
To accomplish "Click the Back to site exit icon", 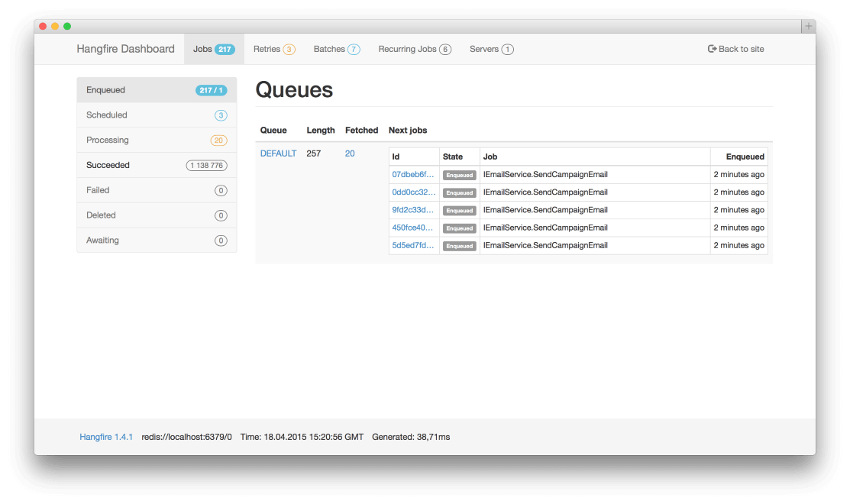I will (710, 49).
